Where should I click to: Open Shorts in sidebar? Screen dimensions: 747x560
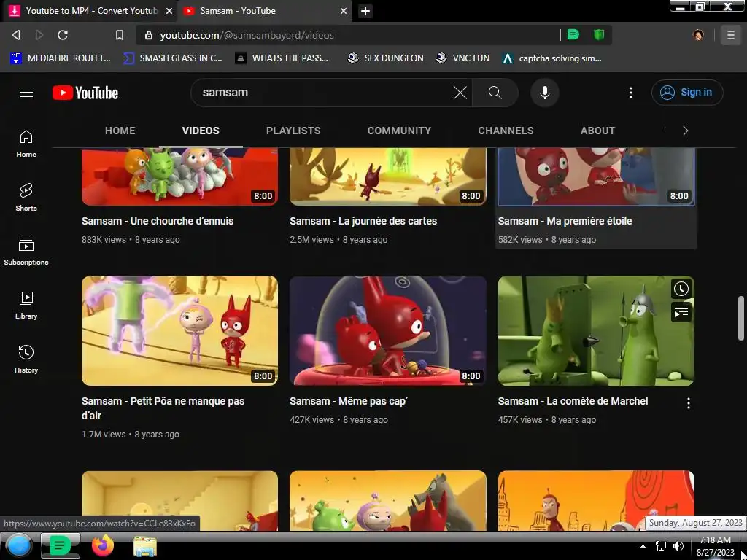pyautogui.click(x=26, y=197)
